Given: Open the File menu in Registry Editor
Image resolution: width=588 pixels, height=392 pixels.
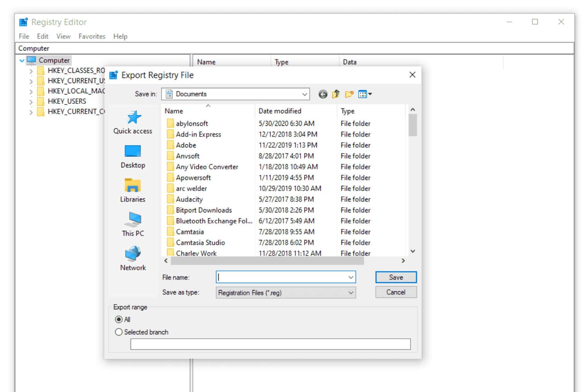Looking at the screenshot, I should (x=24, y=36).
